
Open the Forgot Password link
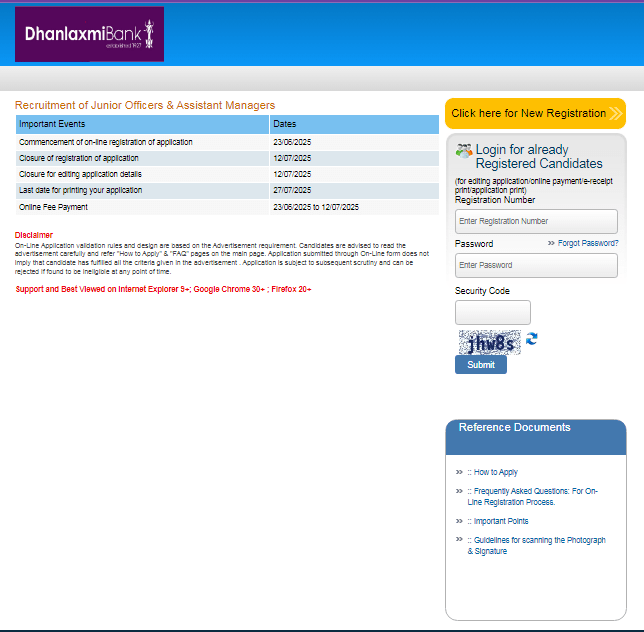[x=588, y=244]
